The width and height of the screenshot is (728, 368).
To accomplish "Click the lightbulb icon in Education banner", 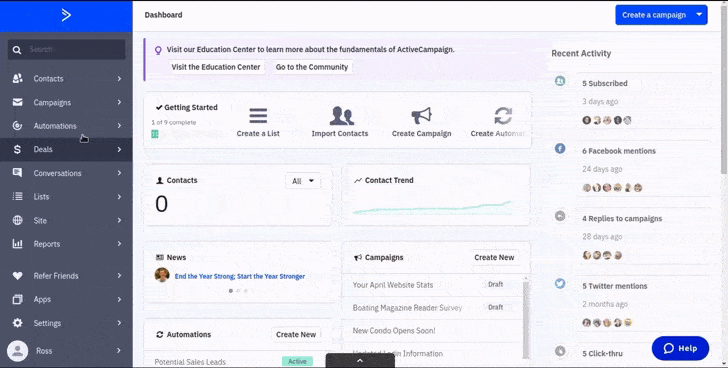I will point(158,50).
